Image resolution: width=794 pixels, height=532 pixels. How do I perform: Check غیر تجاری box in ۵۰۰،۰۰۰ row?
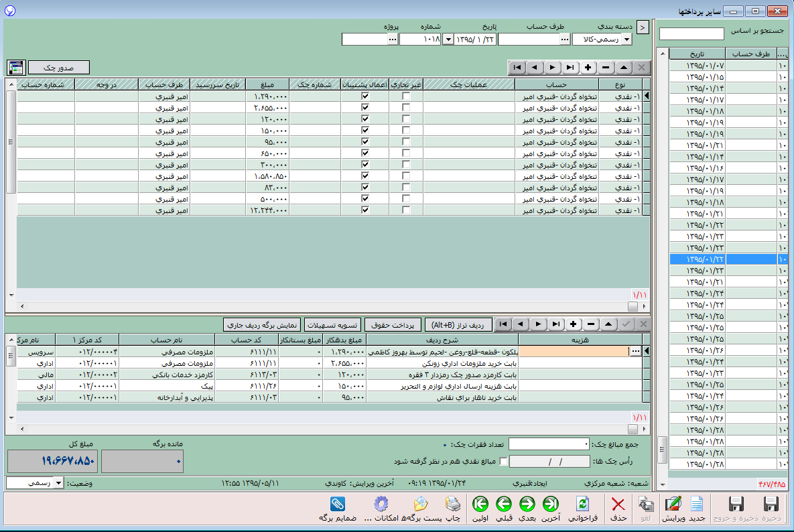pyautogui.click(x=405, y=198)
